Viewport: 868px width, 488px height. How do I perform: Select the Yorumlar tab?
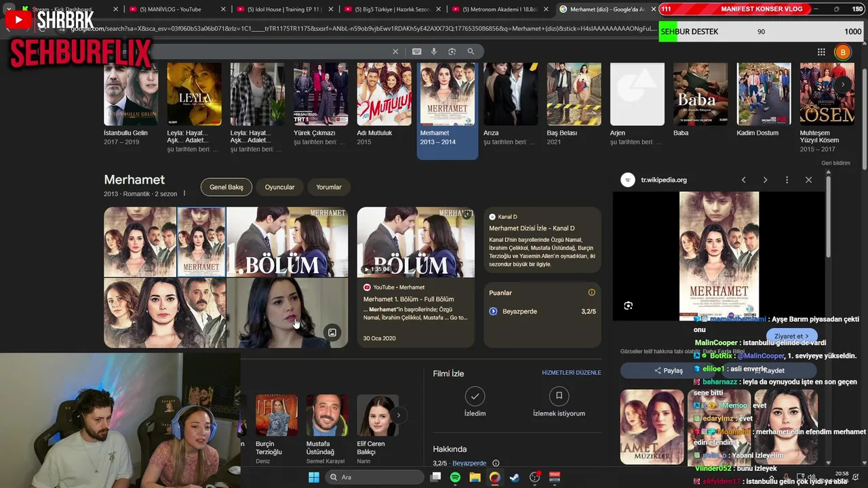coord(329,187)
